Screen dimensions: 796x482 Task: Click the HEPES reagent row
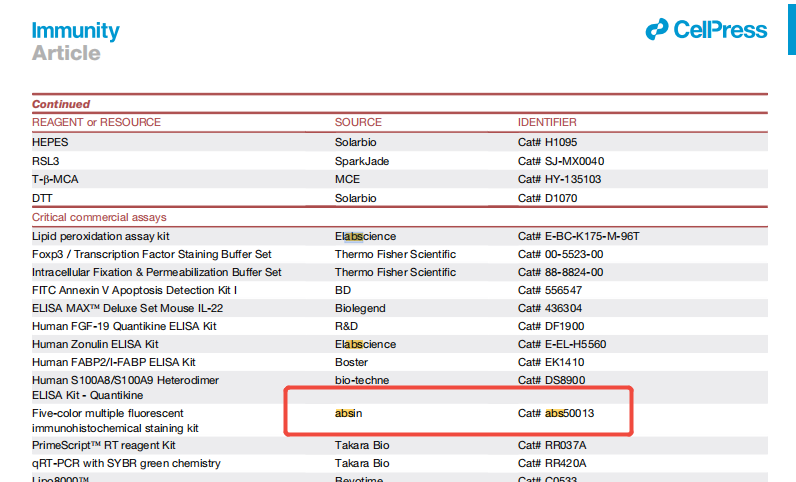tap(51, 142)
